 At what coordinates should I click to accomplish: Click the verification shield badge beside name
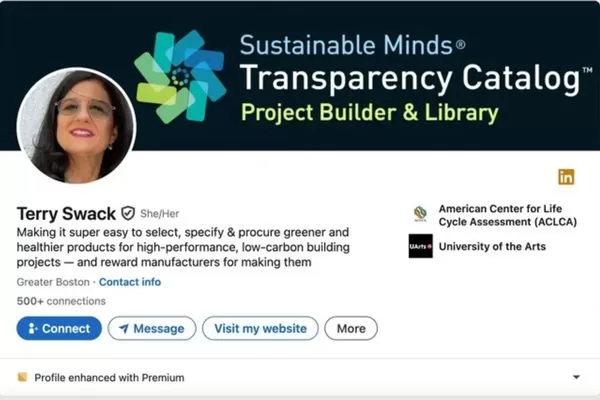127,213
